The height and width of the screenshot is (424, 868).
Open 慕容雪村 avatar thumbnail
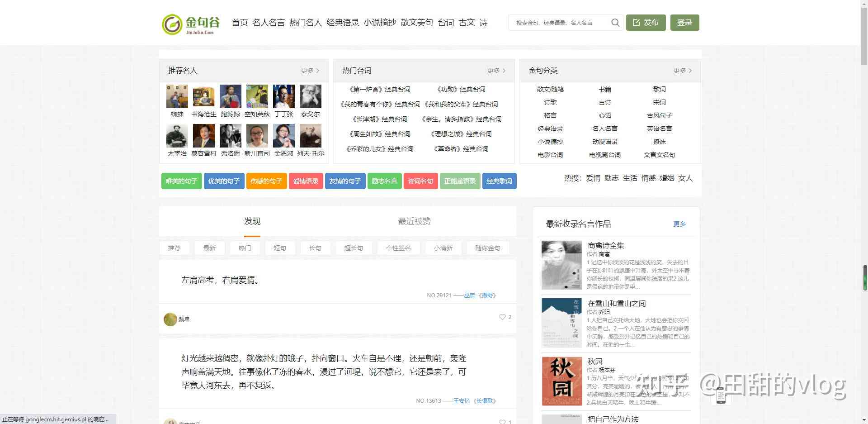204,136
